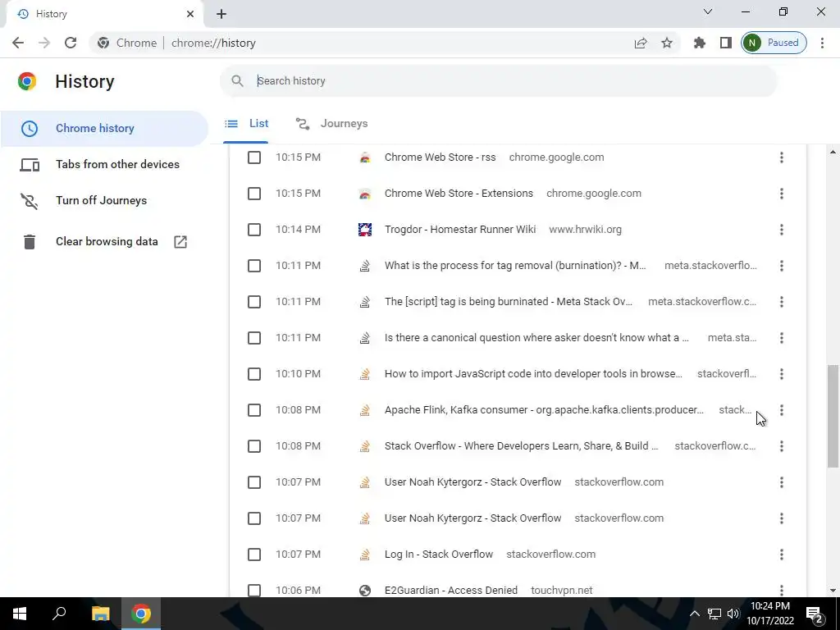Click the 10:14 PM timestamp text
The image size is (840, 630).
[x=299, y=230]
